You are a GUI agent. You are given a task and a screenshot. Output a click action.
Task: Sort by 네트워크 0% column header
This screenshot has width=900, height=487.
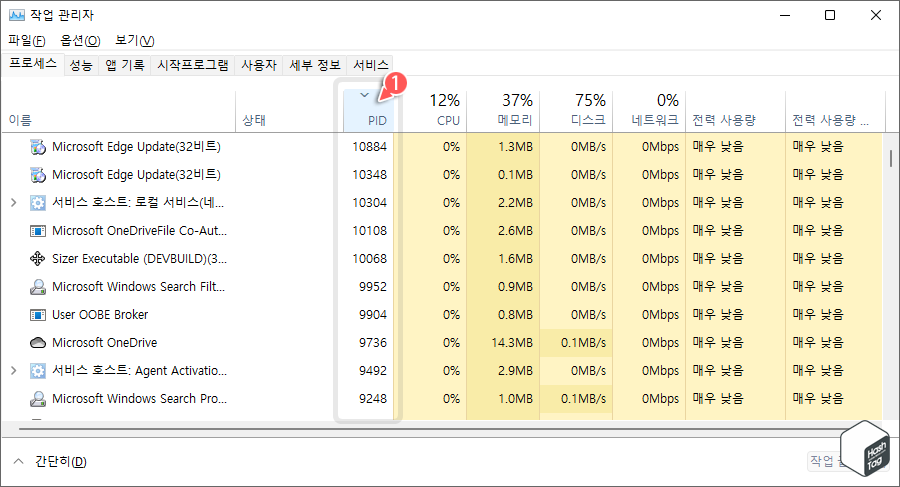point(649,111)
